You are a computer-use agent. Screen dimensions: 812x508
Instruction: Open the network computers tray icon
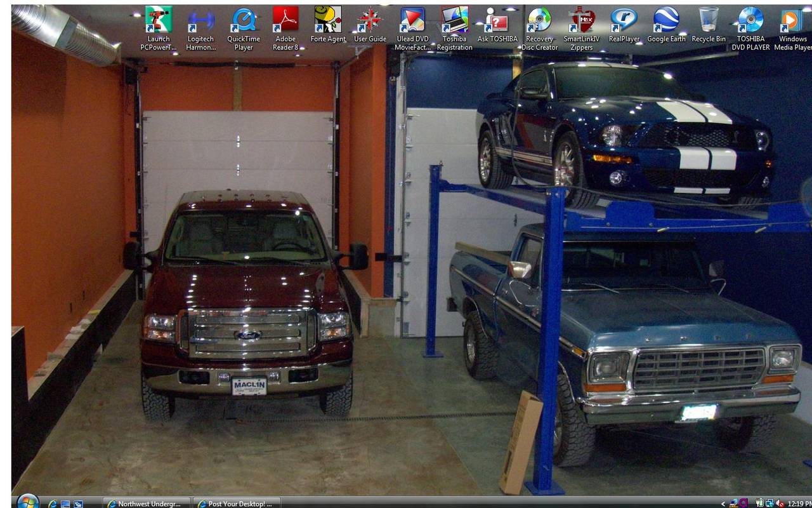pos(734,504)
